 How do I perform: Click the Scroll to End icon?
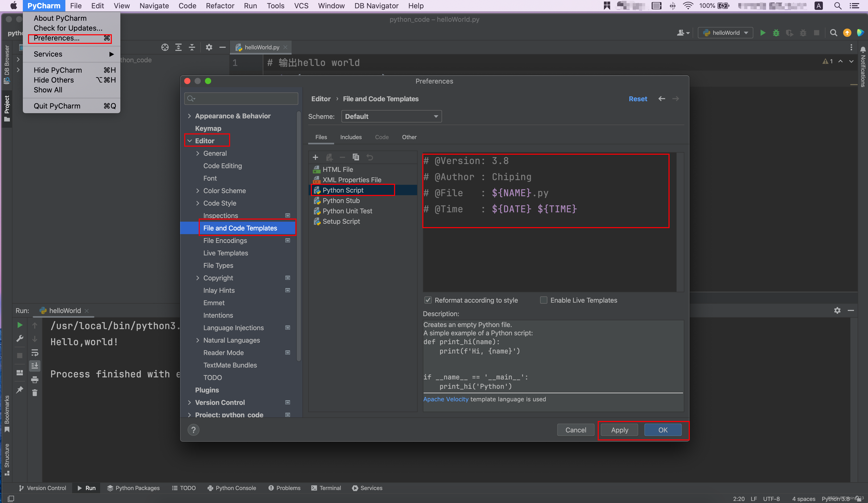[35, 365]
